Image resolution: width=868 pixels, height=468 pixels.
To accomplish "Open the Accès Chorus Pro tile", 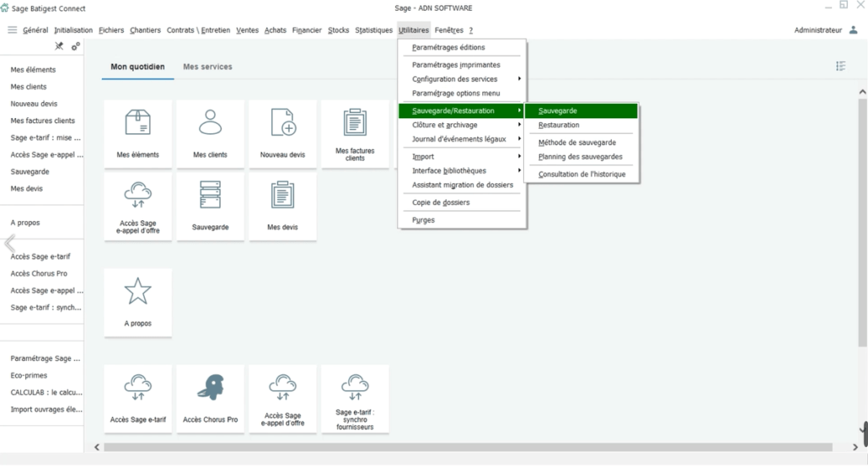I will [211, 399].
